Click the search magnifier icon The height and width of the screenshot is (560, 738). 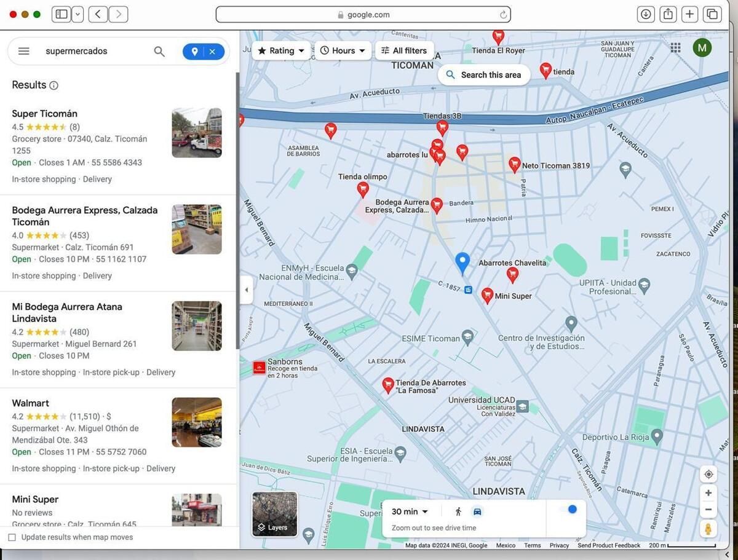(159, 52)
